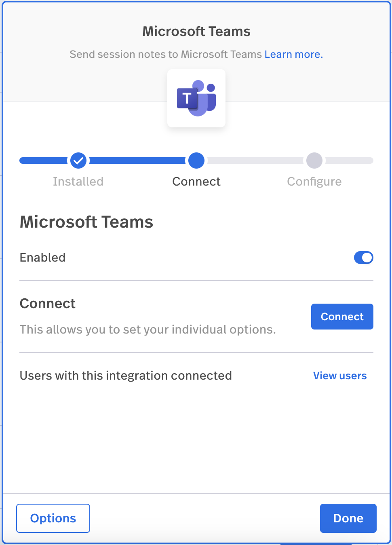Click the blue Connect button

tap(342, 317)
